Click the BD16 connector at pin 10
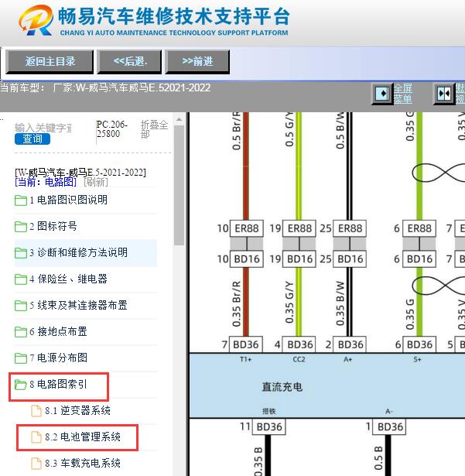 (247, 259)
